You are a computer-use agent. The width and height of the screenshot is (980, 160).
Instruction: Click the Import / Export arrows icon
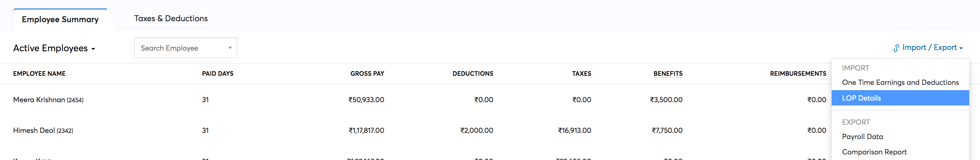pos(896,48)
